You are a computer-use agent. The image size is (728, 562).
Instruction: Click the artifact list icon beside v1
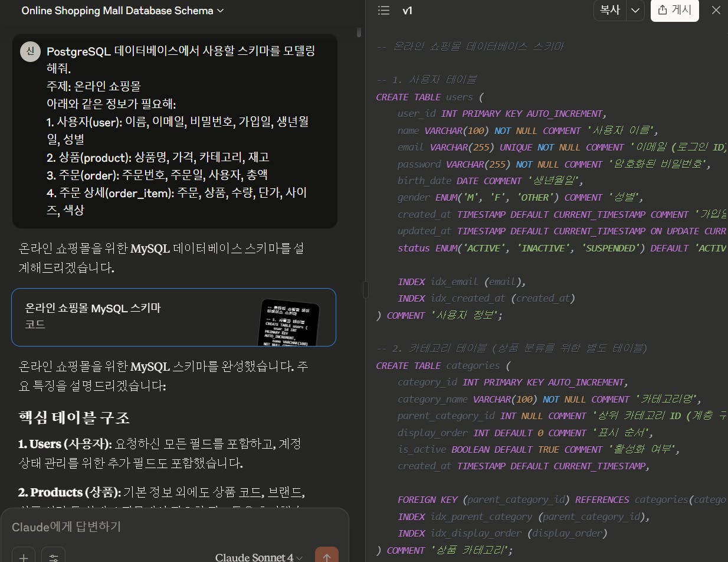tap(383, 11)
